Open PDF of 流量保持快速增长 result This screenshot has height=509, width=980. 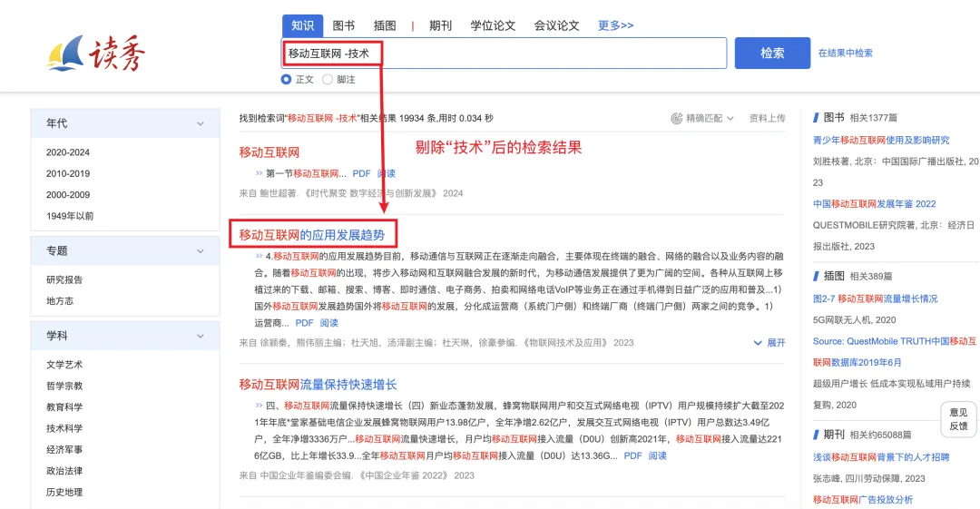(632, 455)
